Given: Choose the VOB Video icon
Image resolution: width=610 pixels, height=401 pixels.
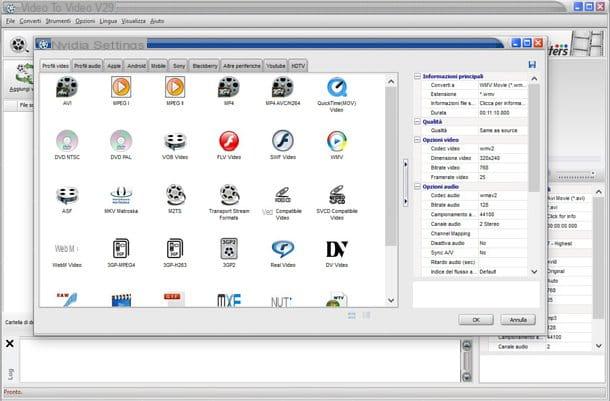Looking at the screenshot, I should click(x=175, y=141).
